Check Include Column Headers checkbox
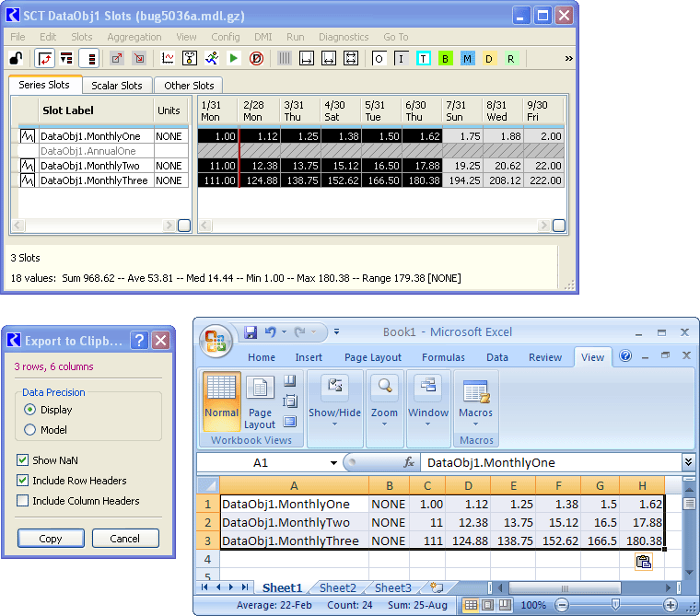This screenshot has height=616, width=700. point(23,500)
